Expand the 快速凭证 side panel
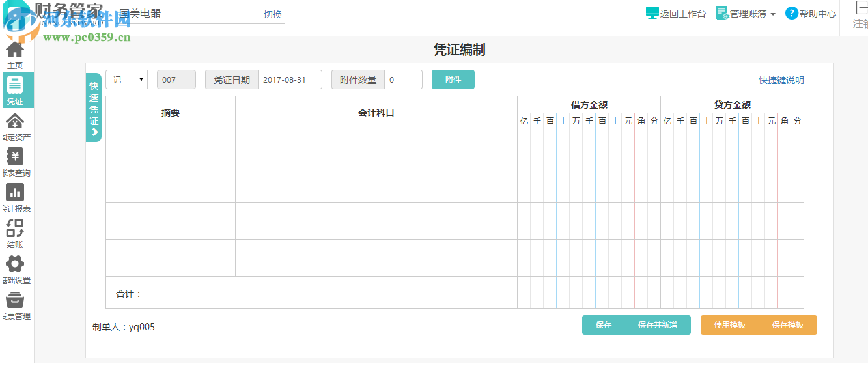 94,107
